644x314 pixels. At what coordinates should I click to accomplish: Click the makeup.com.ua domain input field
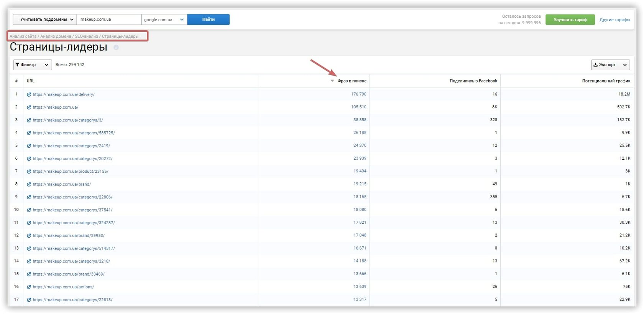[109, 20]
